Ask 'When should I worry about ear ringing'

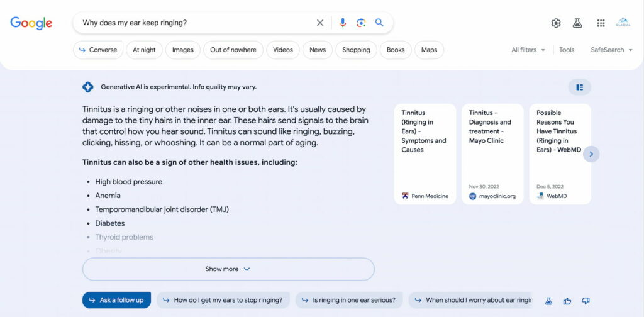click(471, 300)
